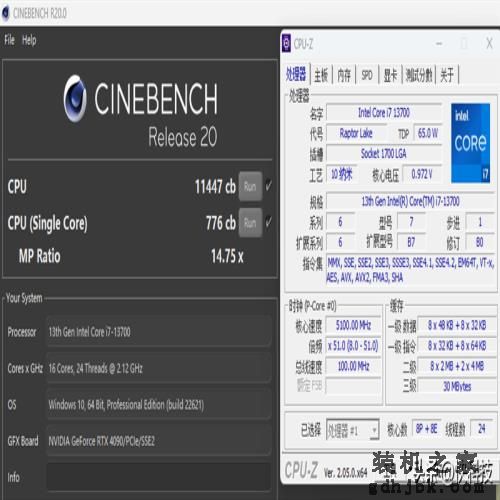Click the '5100.00 MHz' core speed value
Viewport: 500px width, 500px height.
pos(353,325)
